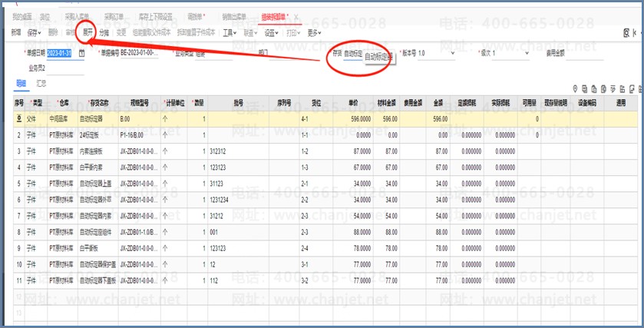The width and height of the screenshot is (644, 328).
Task: Click 拆卸重算子件成本 button
Action: point(196,32)
